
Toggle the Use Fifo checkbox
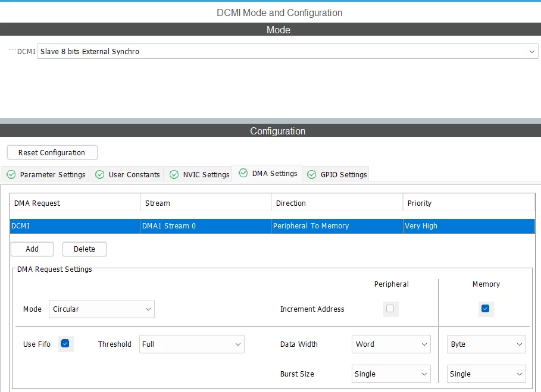coord(65,343)
